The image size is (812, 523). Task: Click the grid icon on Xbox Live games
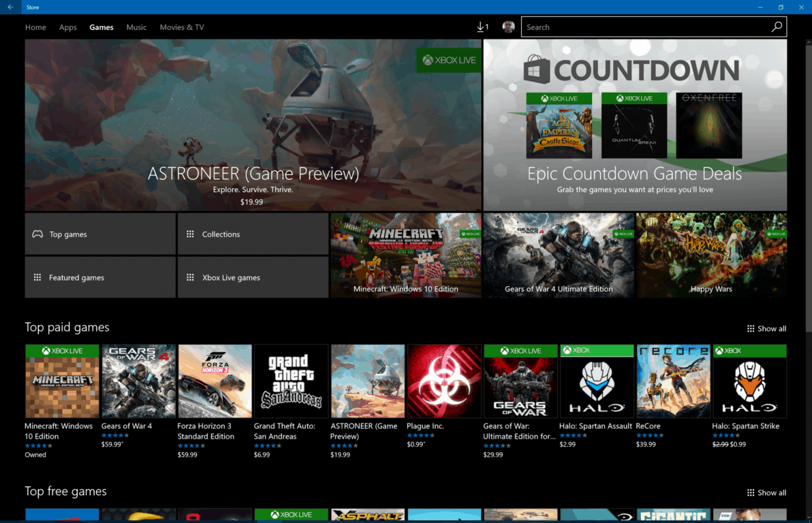[x=190, y=277]
